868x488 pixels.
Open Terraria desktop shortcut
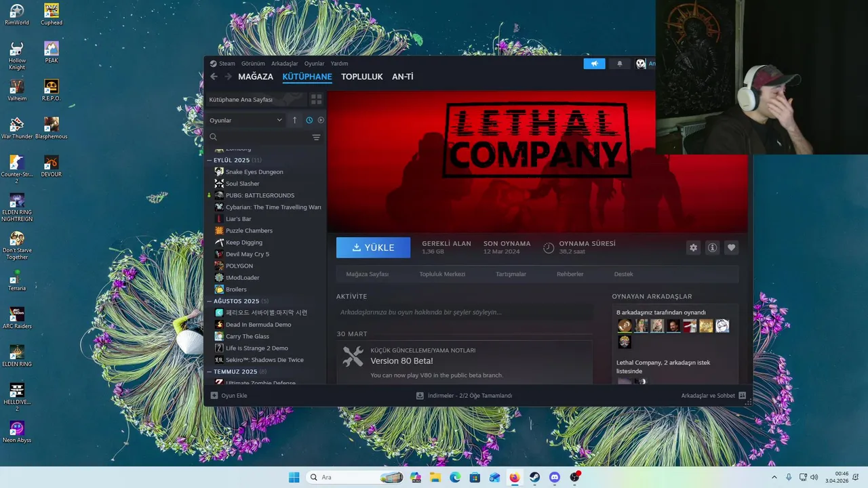[17, 280]
